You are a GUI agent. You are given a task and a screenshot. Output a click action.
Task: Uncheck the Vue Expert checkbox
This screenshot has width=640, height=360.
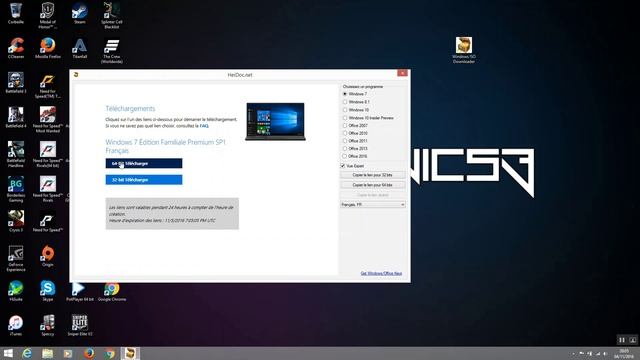343,166
